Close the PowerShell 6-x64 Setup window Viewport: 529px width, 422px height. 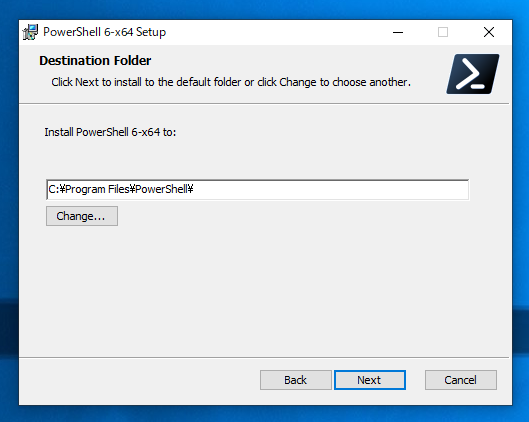click(x=489, y=32)
